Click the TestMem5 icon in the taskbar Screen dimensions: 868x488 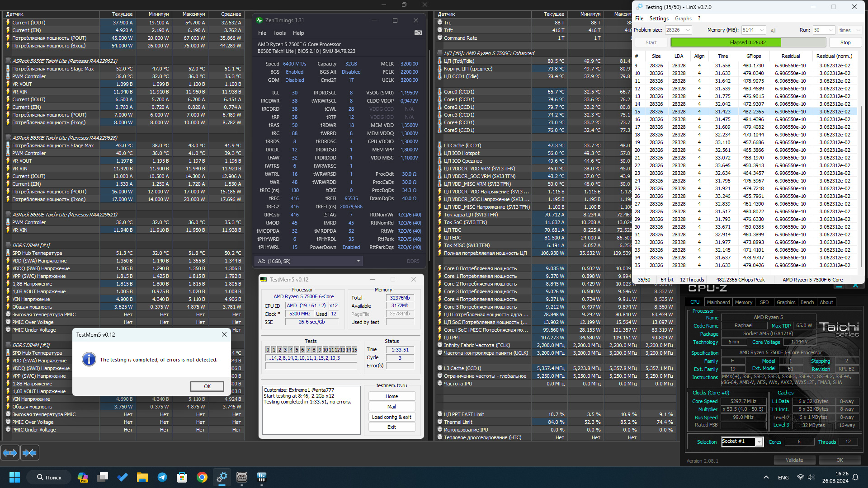[x=262, y=477]
